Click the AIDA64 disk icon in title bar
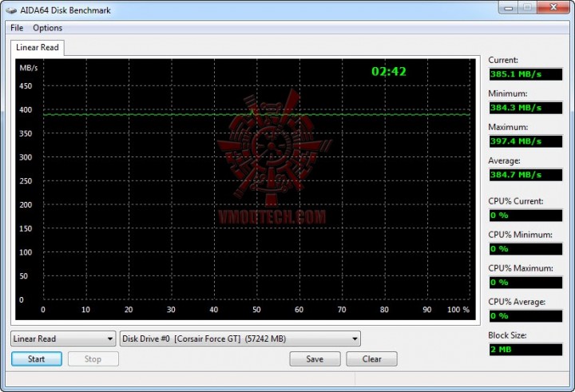This screenshot has width=575, height=392. (11, 10)
